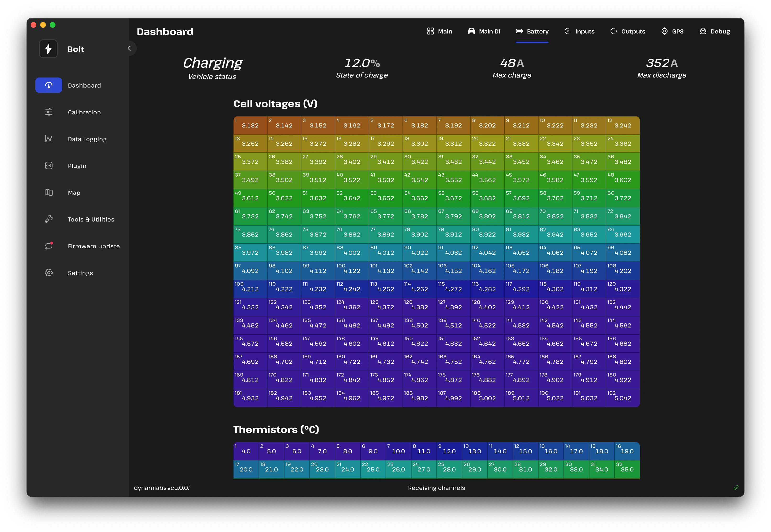Select cell 1 voltage 3.132
This screenshot has width=771, height=532.
click(250, 125)
